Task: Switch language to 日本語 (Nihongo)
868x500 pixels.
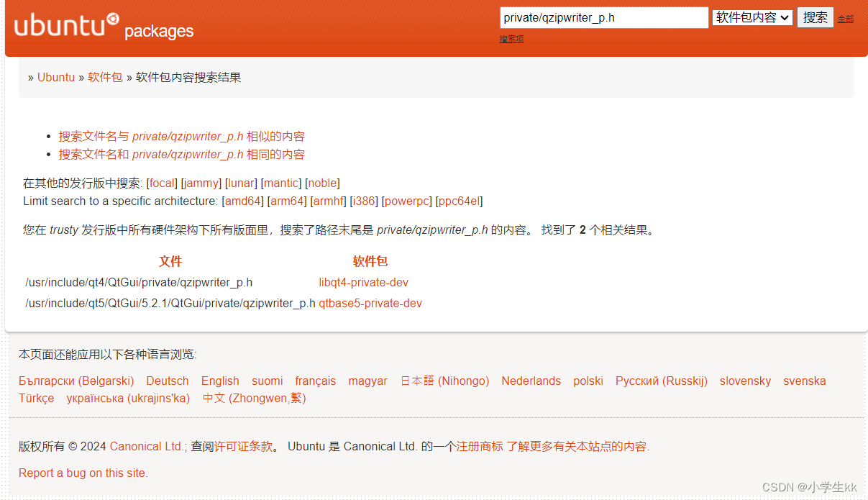Action: (x=444, y=381)
